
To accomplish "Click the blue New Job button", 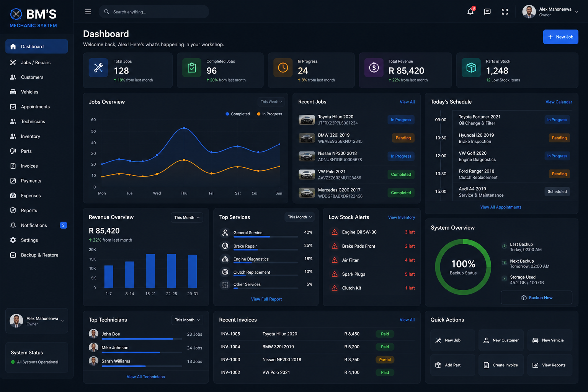I will tap(560, 37).
